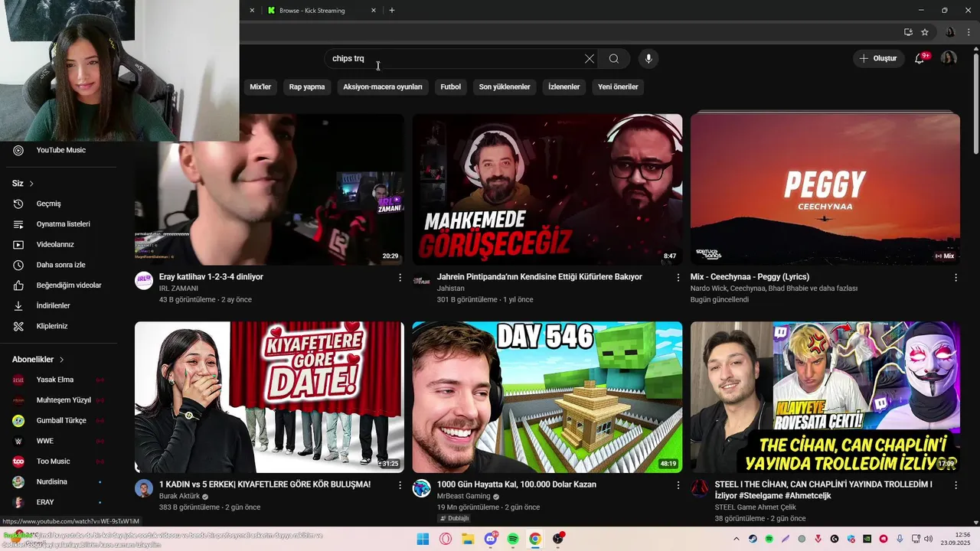The image size is (980, 551).
Task: Open options menu for 1 KADIN vs 5 ERKEK video
Action: click(400, 485)
